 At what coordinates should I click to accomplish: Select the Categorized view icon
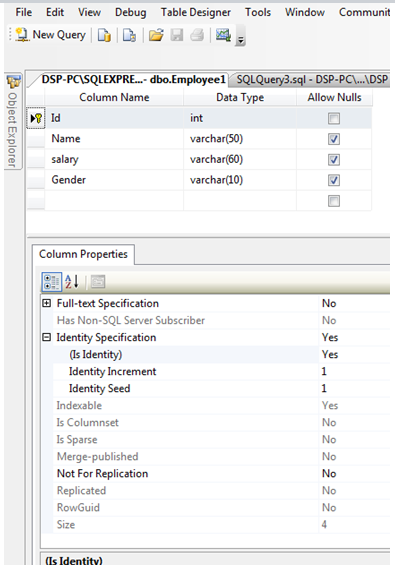[52, 282]
